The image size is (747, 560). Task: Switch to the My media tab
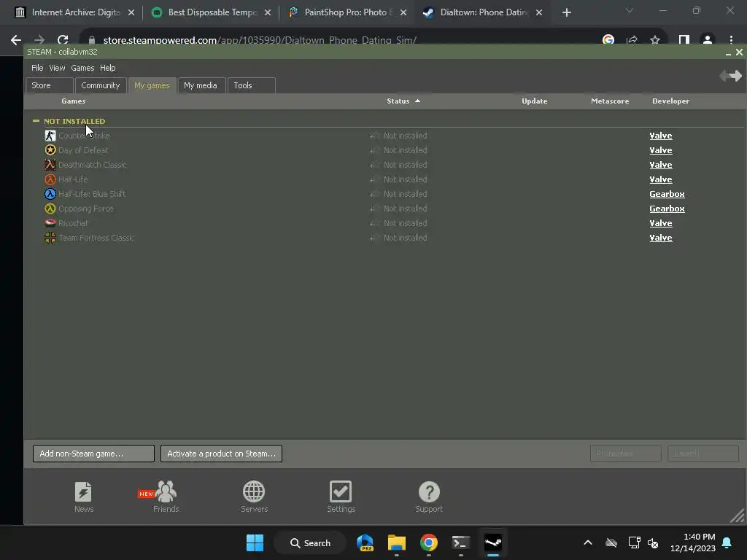coord(201,85)
